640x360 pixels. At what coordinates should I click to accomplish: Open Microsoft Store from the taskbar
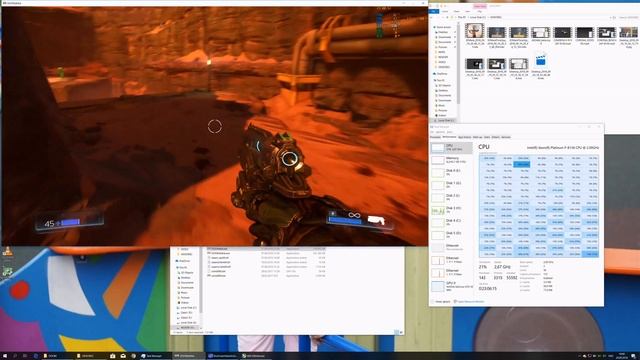(113, 356)
